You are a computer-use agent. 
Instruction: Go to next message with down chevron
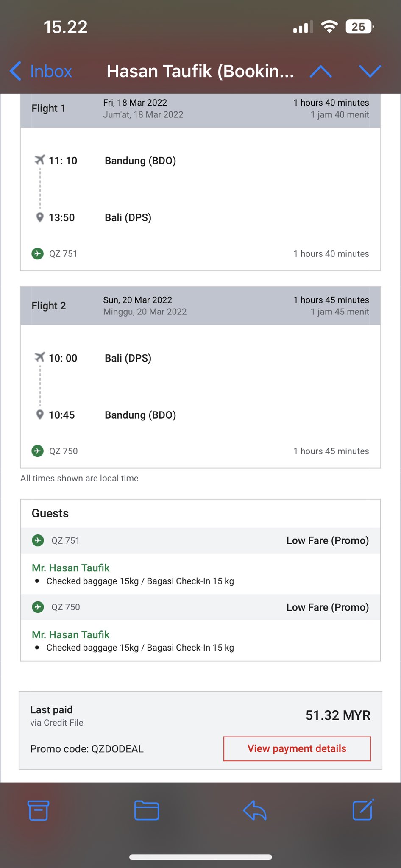pyautogui.click(x=370, y=71)
